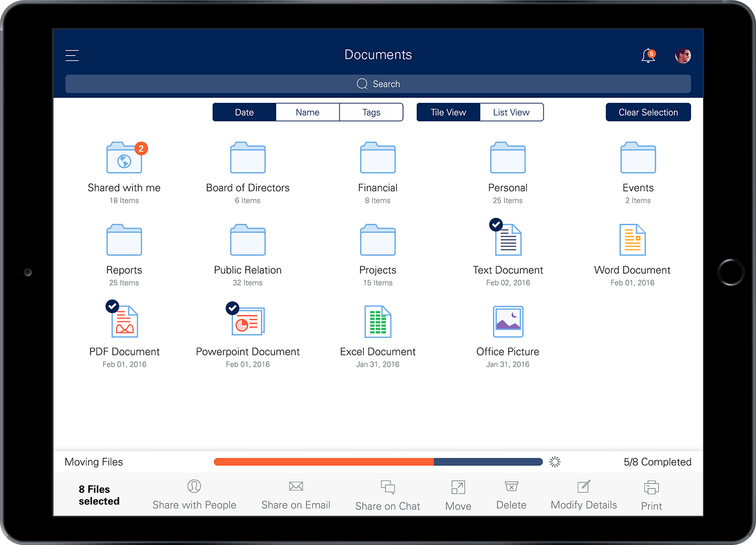
Task: Switch to Tile View
Action: coord(449,112)
